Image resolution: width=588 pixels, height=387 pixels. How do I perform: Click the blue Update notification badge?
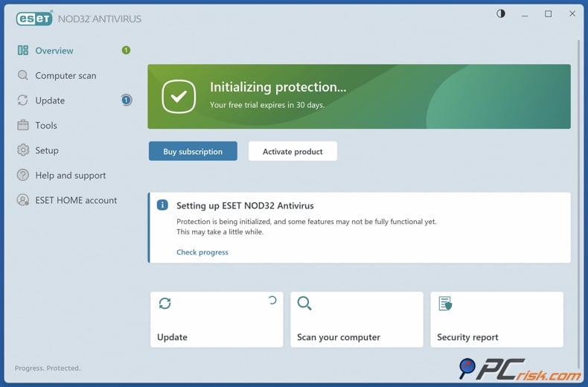[127, 100]
